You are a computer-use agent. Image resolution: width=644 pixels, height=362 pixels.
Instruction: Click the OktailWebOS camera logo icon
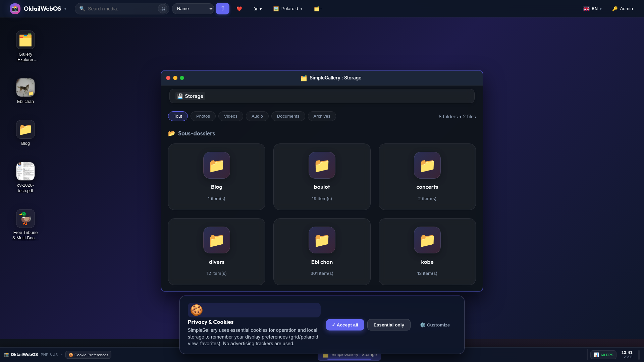pos(15,9)
